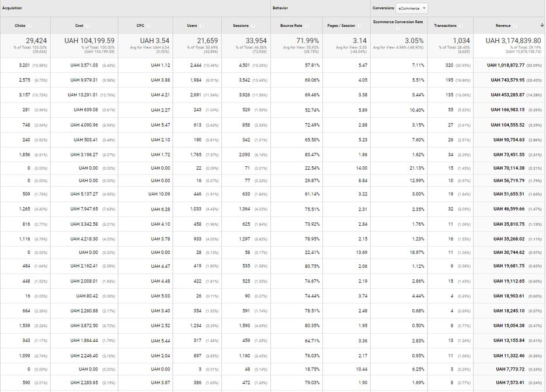The width and height of the screenshot is (546, 392).
Task: Click the UAH 1,018,872.77 revenue cell
Action: point(505,65)
